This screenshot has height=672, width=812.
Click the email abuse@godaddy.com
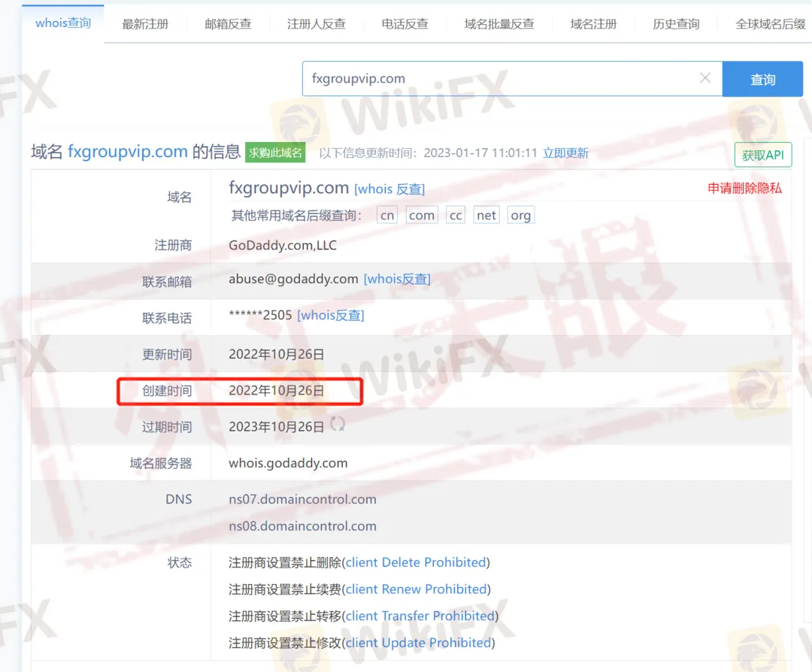(x=294, y=279)
